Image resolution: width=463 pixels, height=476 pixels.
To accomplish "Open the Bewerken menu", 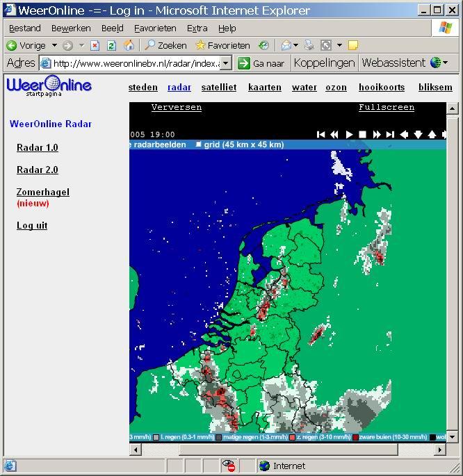I will tap(71, 28).
